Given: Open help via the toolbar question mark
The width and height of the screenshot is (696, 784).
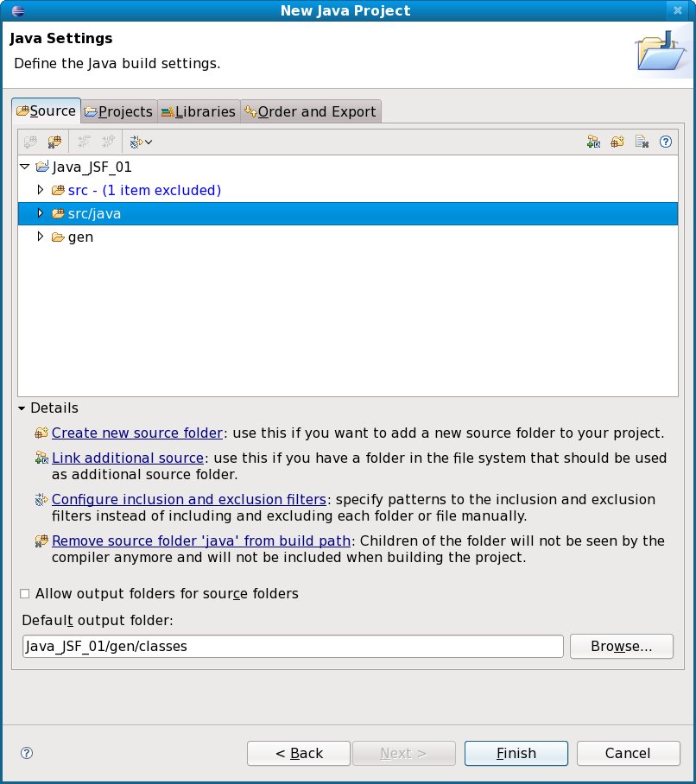Looking at the screenshot, I should pyautogui.click(x=666, y=142).
